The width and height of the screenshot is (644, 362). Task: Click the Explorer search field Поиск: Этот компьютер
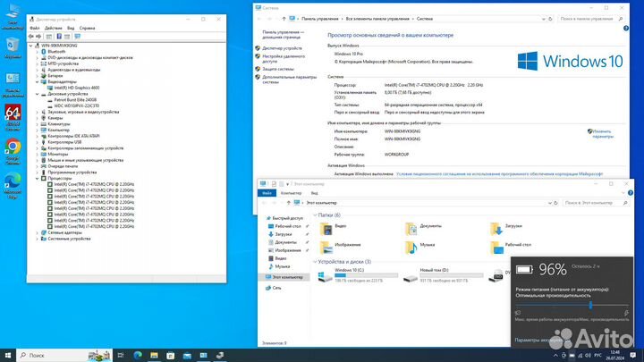point(595,203)
